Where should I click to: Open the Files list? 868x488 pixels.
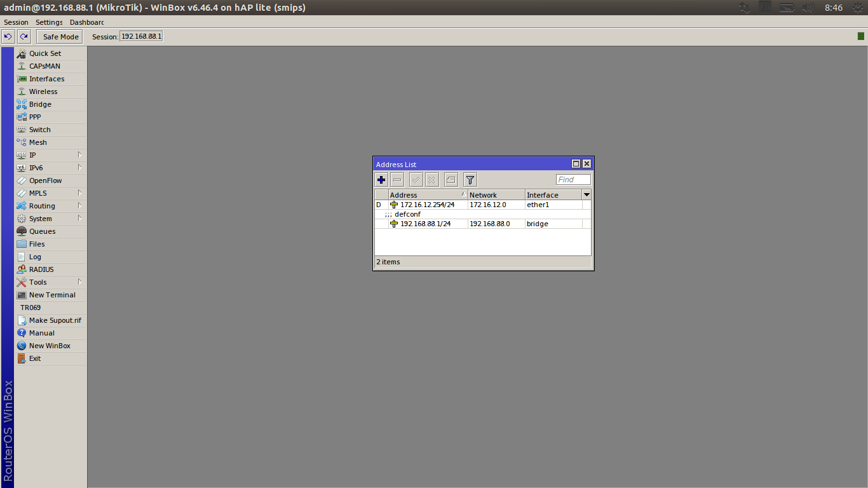coord(50,244)
